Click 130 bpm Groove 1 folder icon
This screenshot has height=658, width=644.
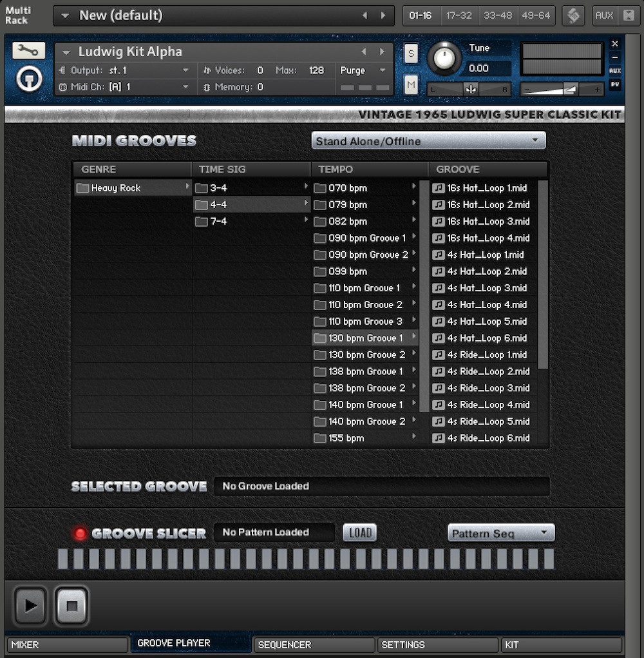[x=320, y=338]
